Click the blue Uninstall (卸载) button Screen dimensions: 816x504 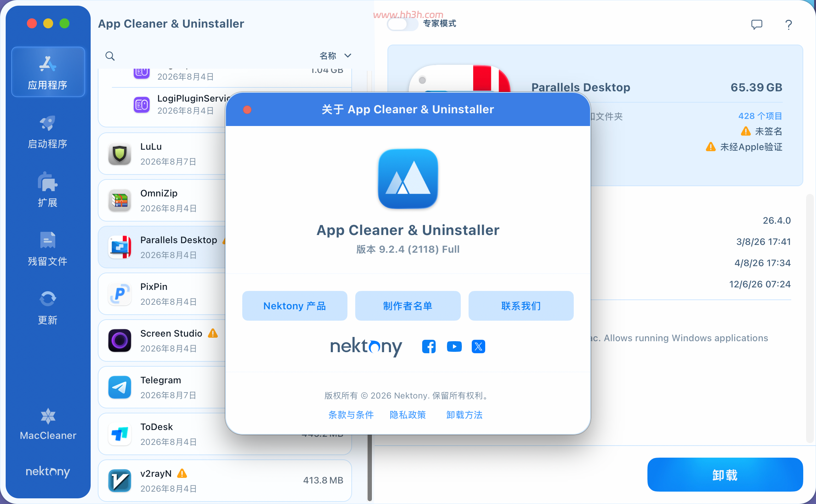(725, 475)
